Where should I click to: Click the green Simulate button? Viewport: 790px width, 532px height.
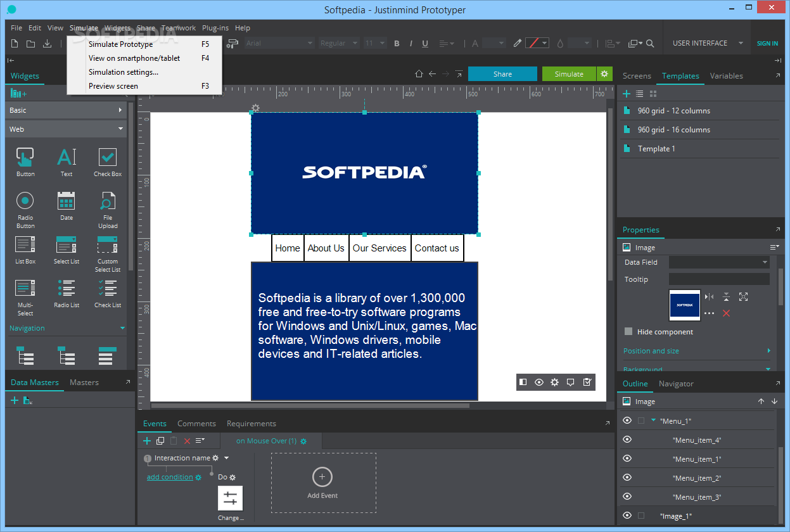(x=569, y=74)
